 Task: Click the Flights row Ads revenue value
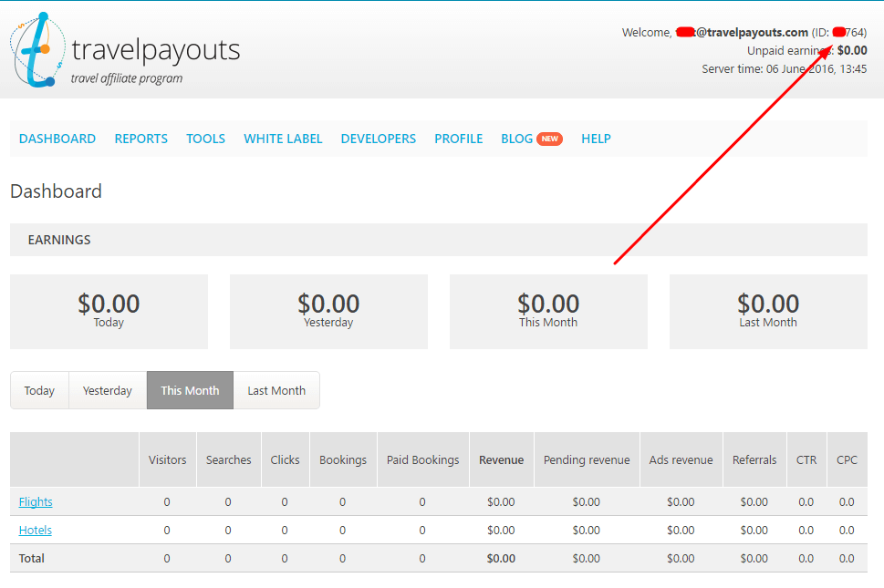[681, 501]
